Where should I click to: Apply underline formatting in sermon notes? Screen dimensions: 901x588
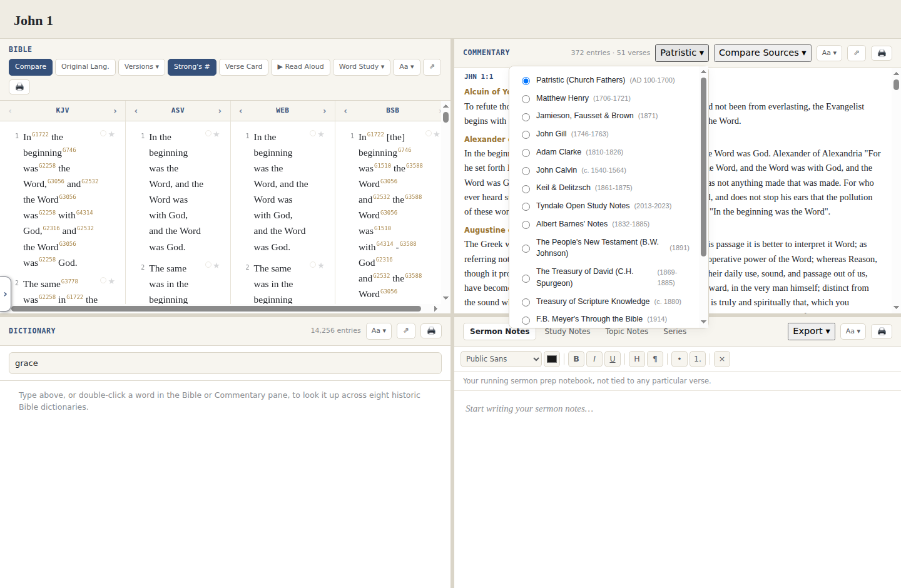click(613, 359)
